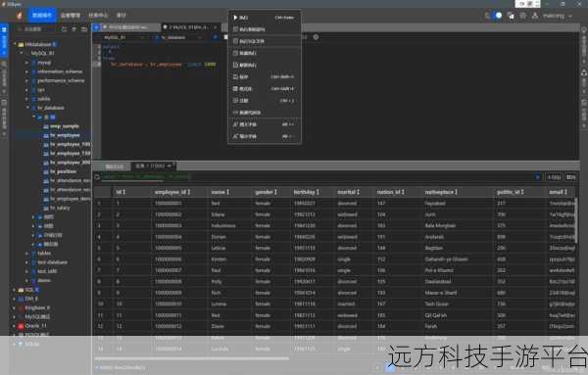This screenshot has height=375, width=588.
Task: Choose the Ctrl+/ shortcut entry in menu
Action: [x=265, y=101]
